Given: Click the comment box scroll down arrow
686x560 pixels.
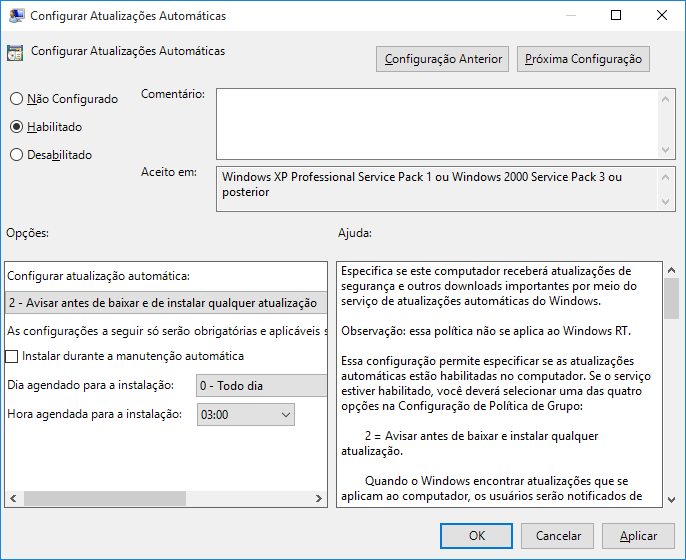Looking at the screenshot, I should 665,150.
